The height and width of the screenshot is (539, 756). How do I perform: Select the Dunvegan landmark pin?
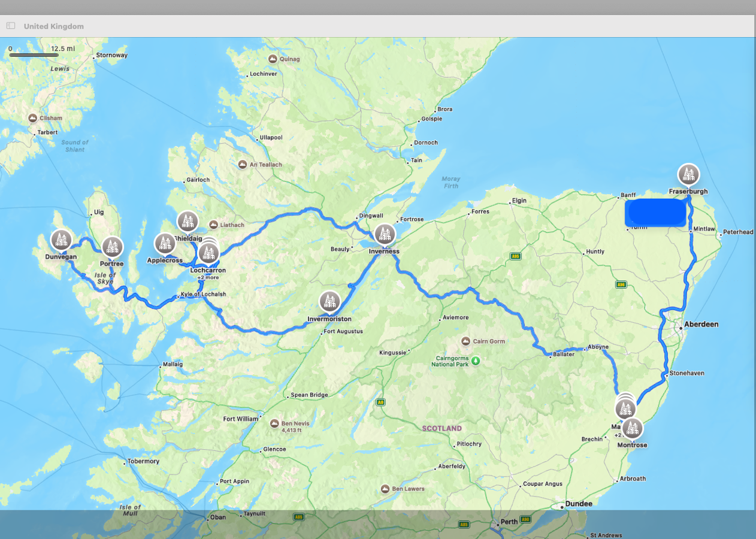(x=61, y=240)
